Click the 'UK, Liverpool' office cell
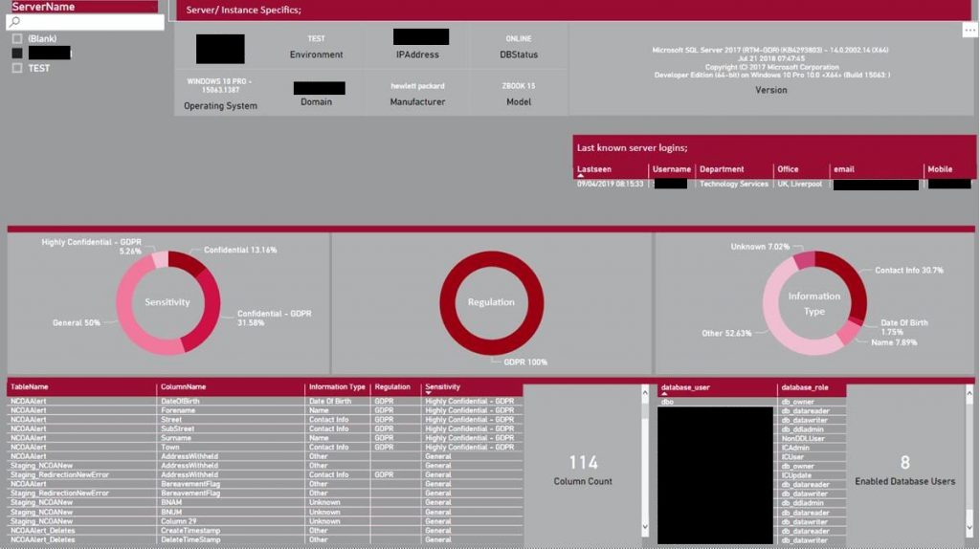This screenshot has height=549, width=980. 799,185
